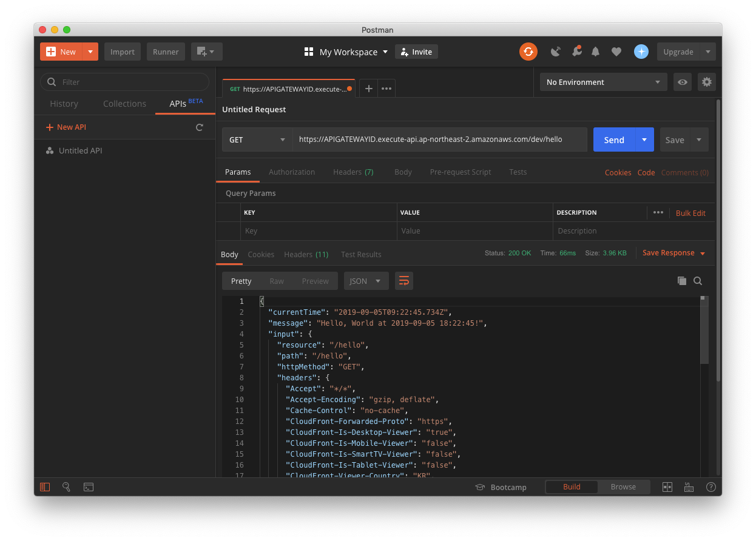Open the wrench settings icon in header

click(576, 52)
